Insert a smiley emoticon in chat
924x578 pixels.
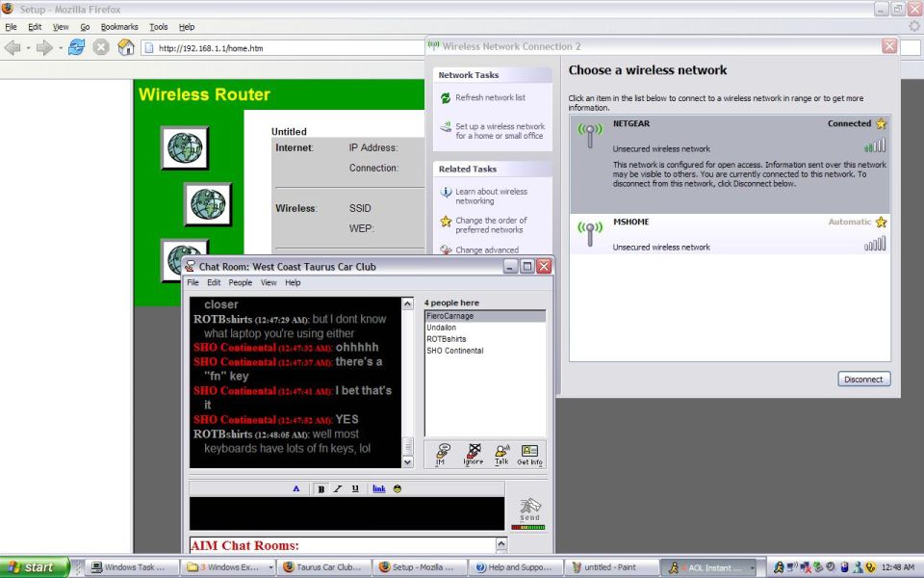click(x=398, y=489)
